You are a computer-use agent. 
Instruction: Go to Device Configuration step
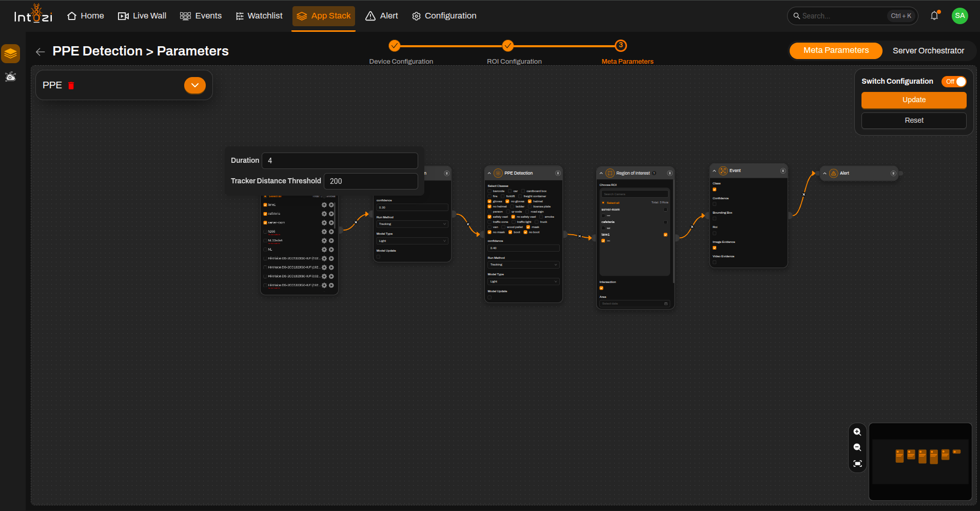(x=395, y=46)
